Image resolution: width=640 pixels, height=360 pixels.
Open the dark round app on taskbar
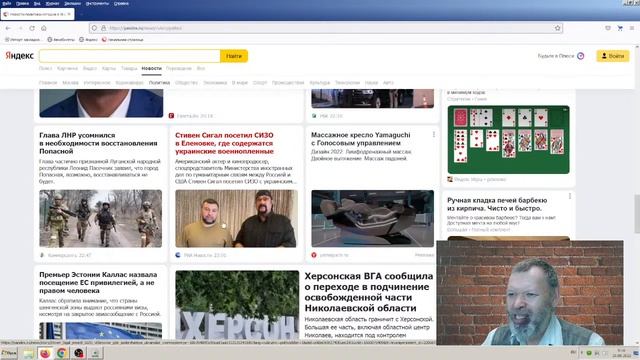(79, 353)
